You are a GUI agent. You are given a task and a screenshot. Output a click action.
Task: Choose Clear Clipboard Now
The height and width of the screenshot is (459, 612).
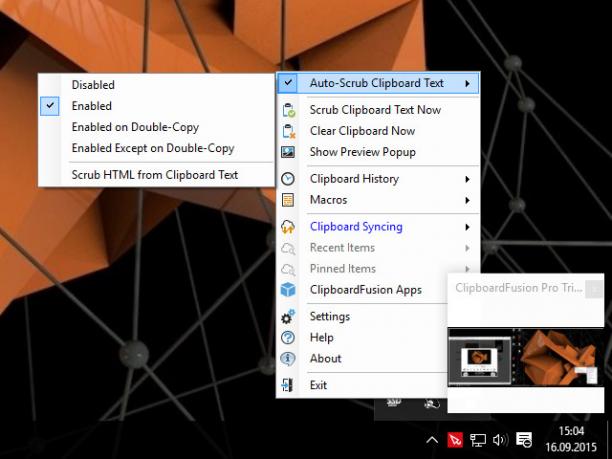click(378, 131)
